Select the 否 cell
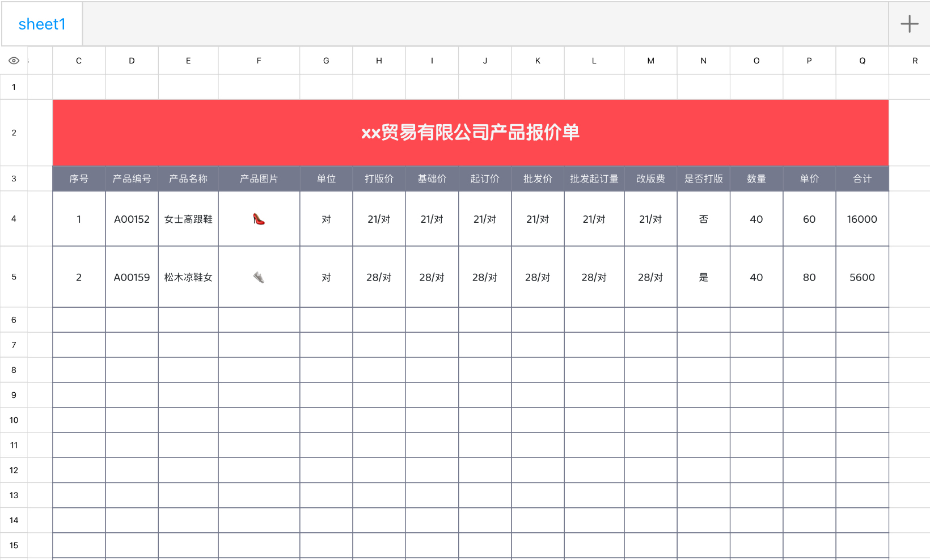The height and width of the screenshot is (560, 930). [704, 219]
